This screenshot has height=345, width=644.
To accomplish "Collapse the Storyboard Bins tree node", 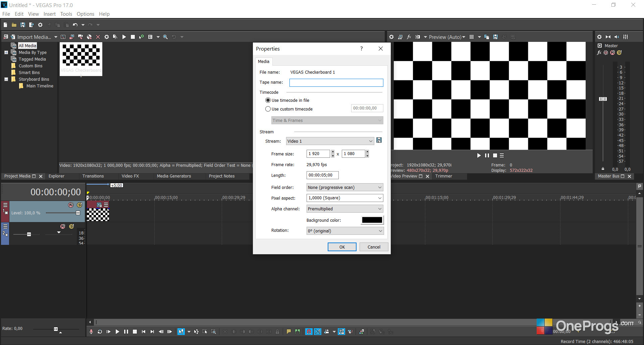I will pyautogui.click(x=6, y=79).
